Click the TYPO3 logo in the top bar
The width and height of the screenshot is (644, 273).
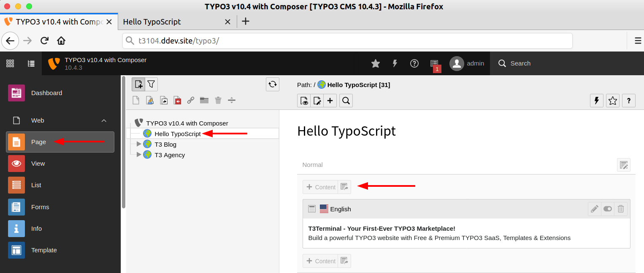[x=54, y=63]
